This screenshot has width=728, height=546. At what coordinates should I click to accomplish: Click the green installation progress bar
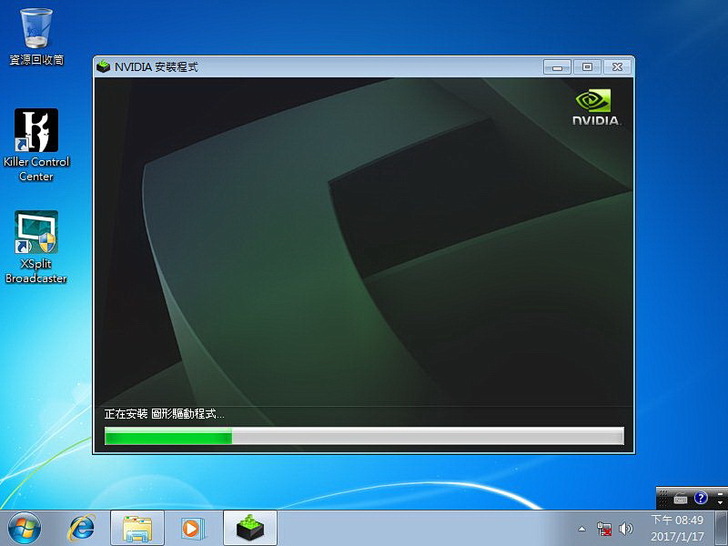[364, 436]
